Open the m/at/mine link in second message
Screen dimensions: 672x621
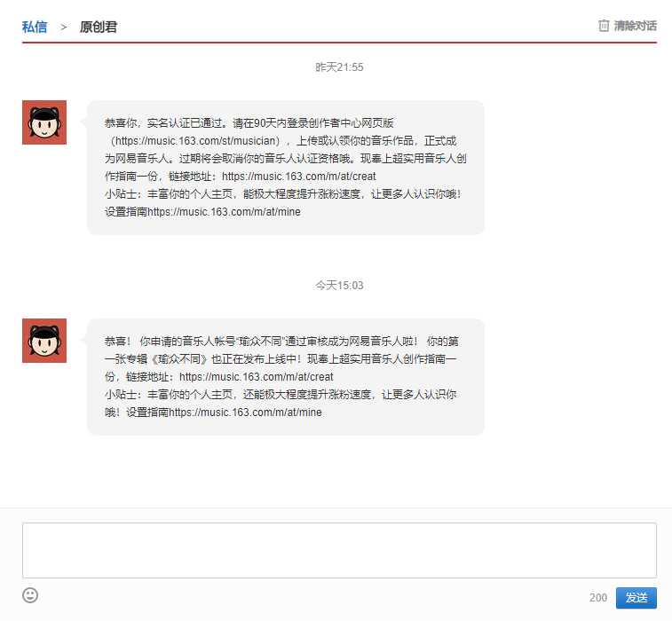[x=245, y=413]
